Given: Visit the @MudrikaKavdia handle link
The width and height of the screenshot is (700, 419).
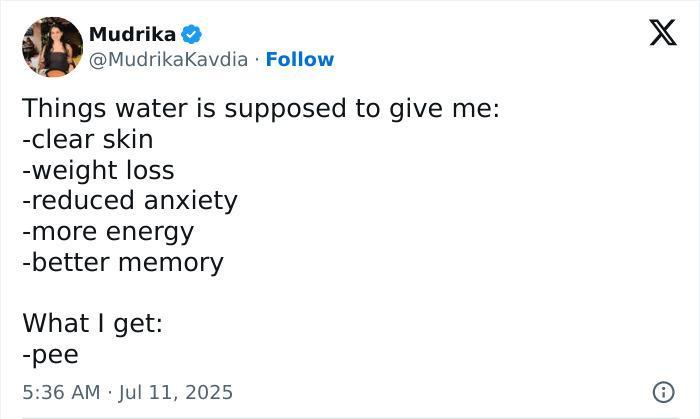Looking at the screenshot, I should [x=168, y=59].
